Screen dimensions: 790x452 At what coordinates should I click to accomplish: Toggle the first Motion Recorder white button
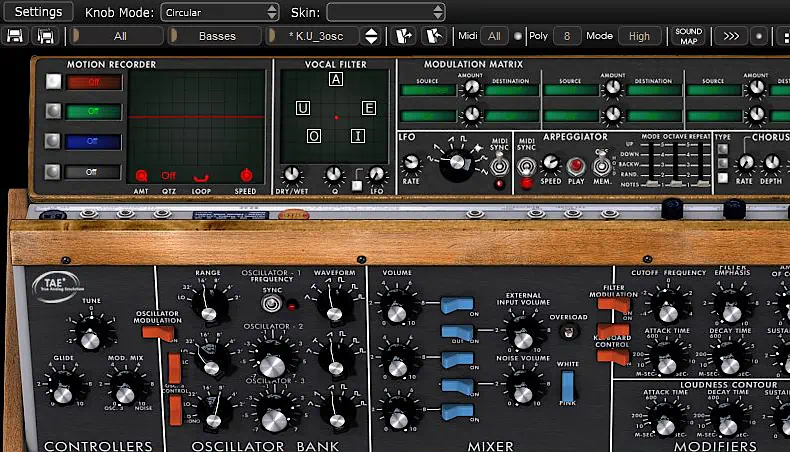coord(53,81)
